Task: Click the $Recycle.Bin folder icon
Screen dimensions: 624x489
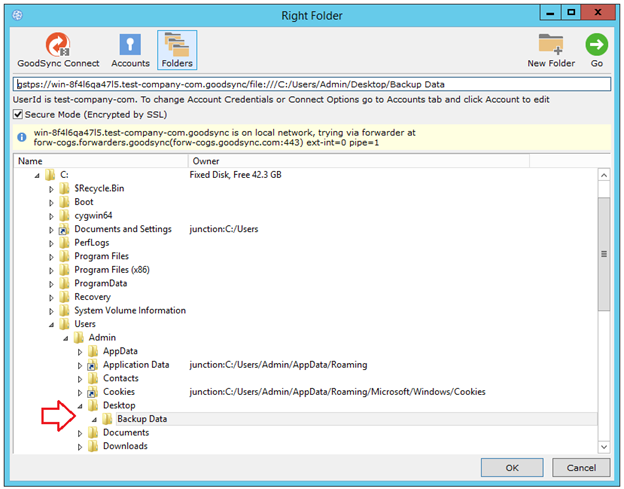Action: pyautogui.click(x=65, y=188)
